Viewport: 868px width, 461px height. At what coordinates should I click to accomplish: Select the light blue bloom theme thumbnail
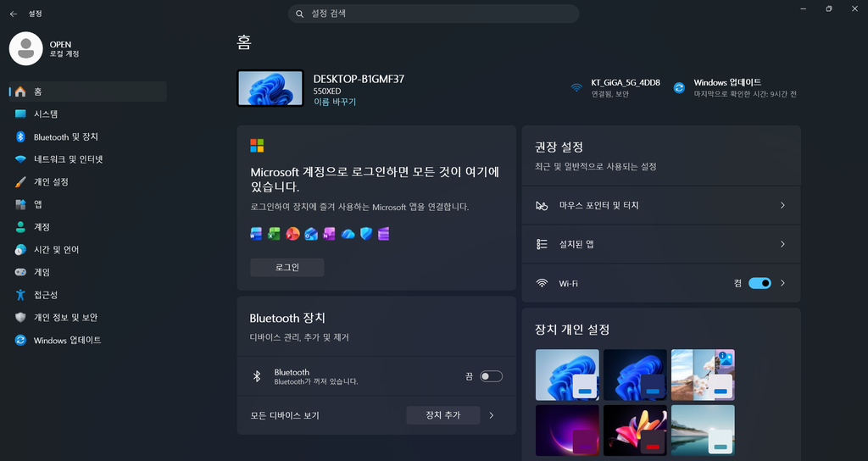(567, 375)
